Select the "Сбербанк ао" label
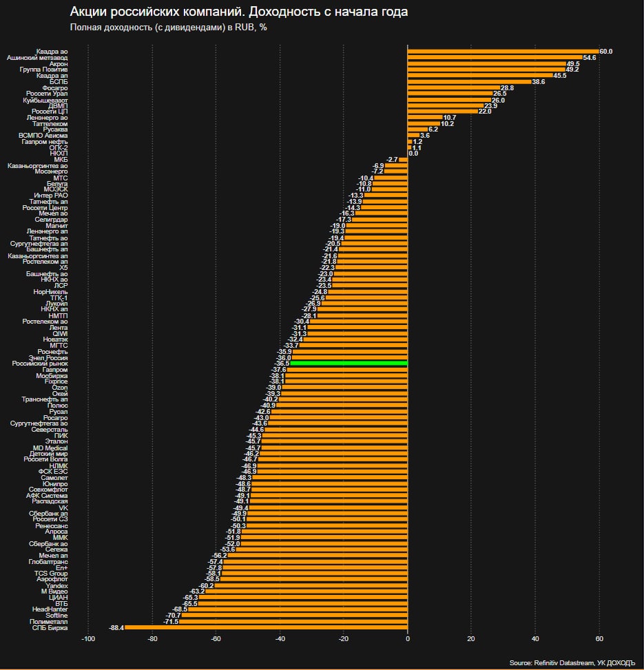644x670 pixels. [x=48, y=544]
